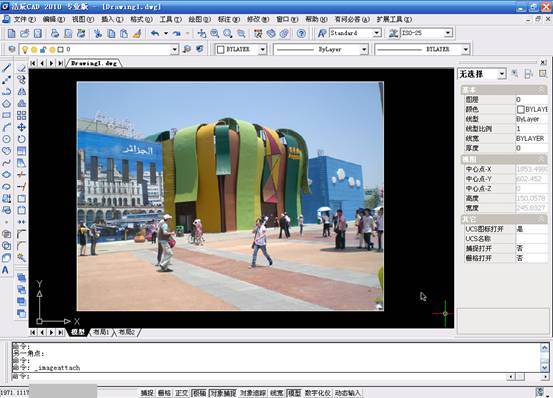Open a drawing with Open icon
This screenshot has height=398, width=553.
point(24,33)
